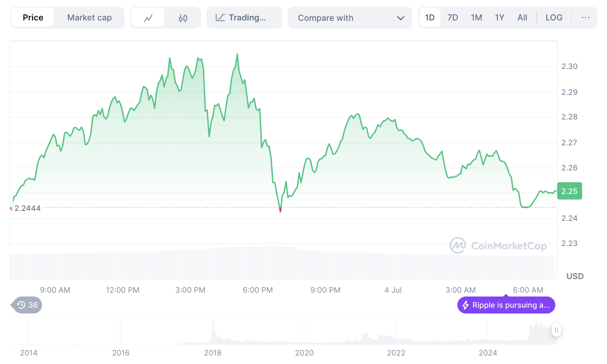Open the three-dots more options menu

(x=585, y=18)
